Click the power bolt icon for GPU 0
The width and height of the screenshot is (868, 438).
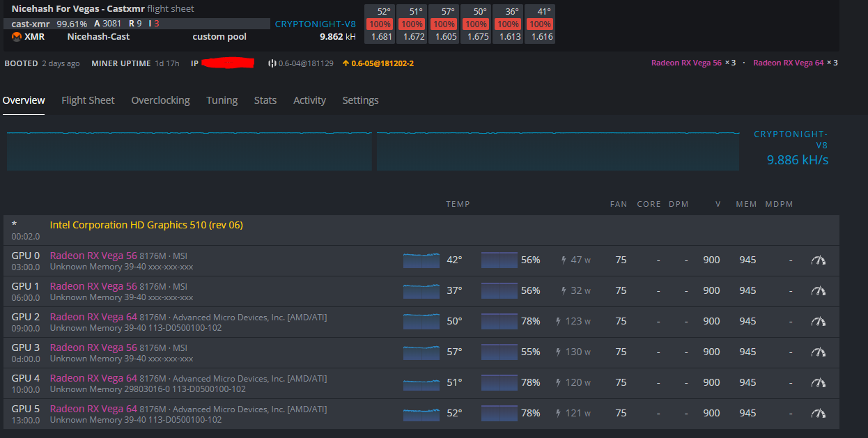[564, 260]
